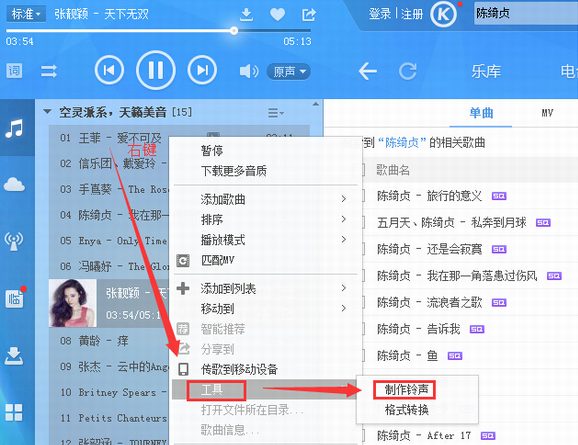Share the current song via share icon
This screenshot has width=578, height=445.
[x=309, y=14]
